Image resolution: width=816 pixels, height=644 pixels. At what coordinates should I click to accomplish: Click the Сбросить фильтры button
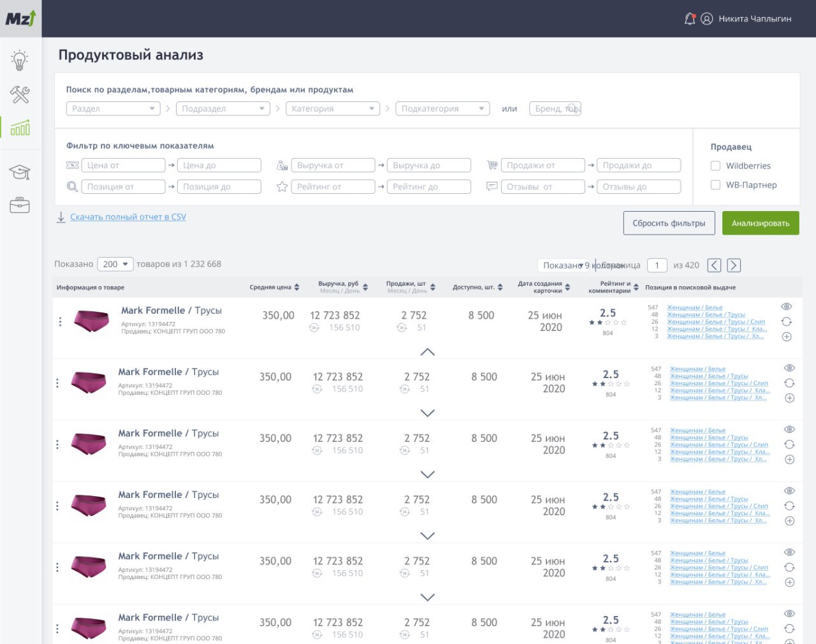pyautogui.click(x=669, y=223)
